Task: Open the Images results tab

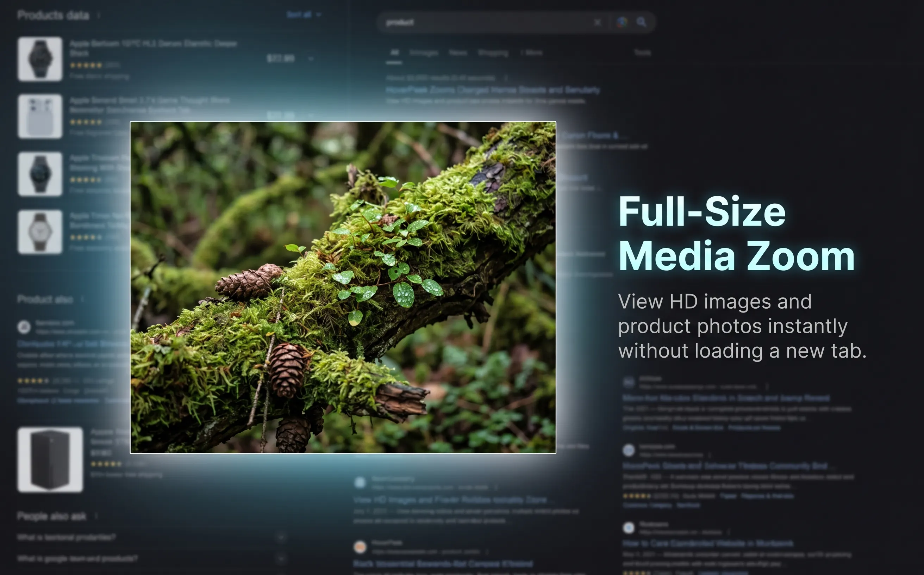Action: (424, 52)
